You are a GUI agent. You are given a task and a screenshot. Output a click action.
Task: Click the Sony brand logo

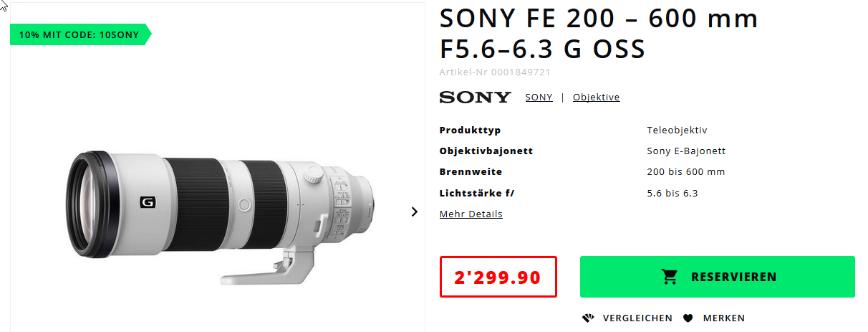pyautogui.click(x=475, y=98)
